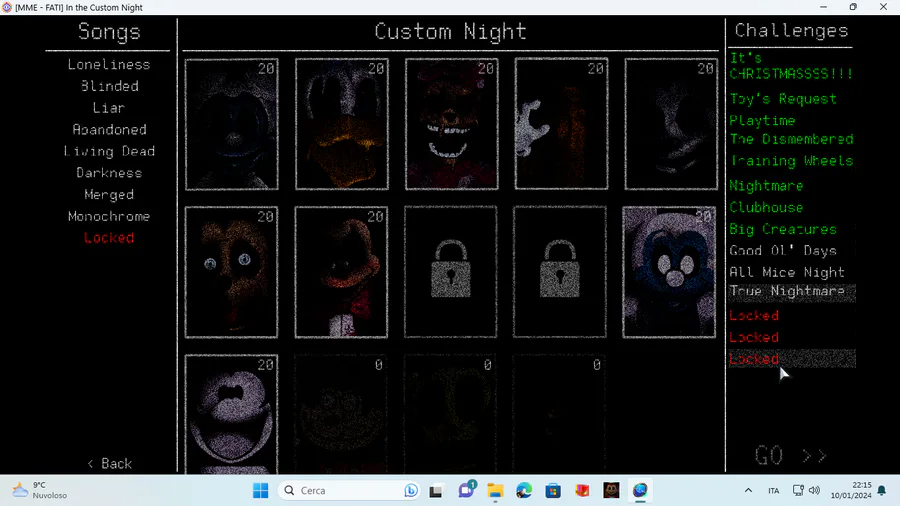Screen dimensions: 900x506
Task: Select the dim bottom-row card next to the gray mouse
Action: tap(341, 414)
